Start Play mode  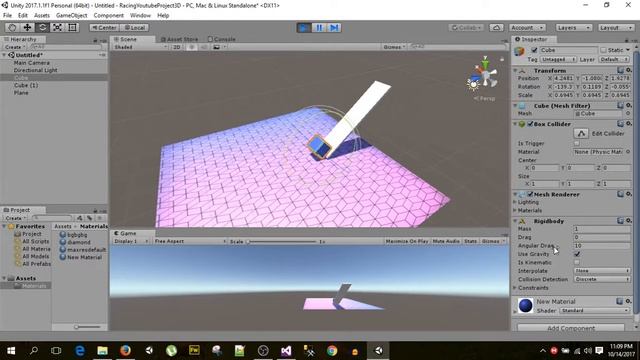point(304,27)
